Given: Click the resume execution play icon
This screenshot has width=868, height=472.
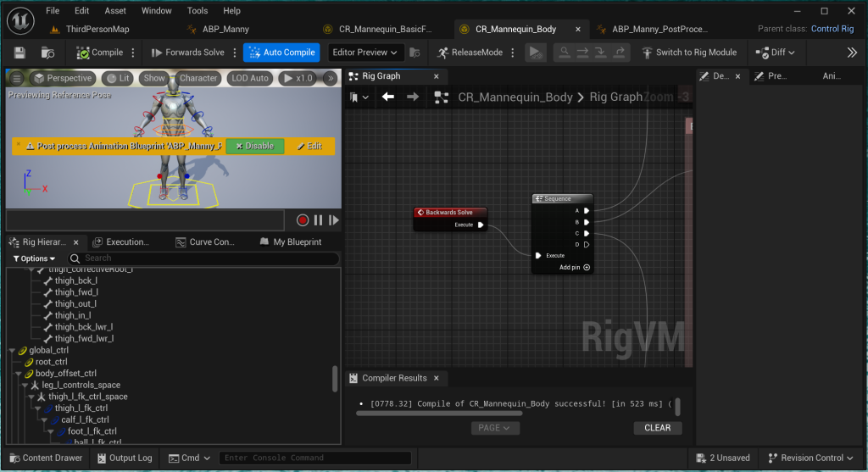Looking at the screenshot, I should click(535, 53).
